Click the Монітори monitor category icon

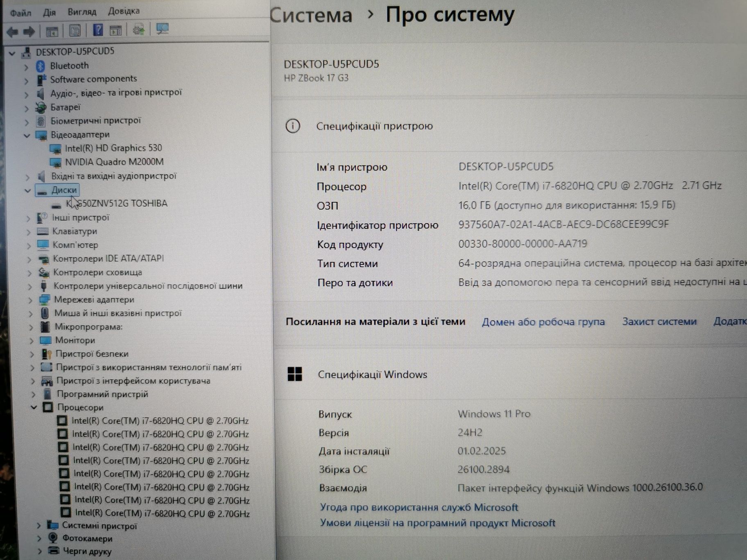[x=45, y=340]
